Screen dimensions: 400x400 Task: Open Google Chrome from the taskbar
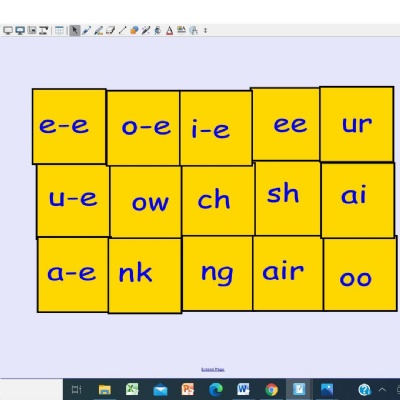272,389
